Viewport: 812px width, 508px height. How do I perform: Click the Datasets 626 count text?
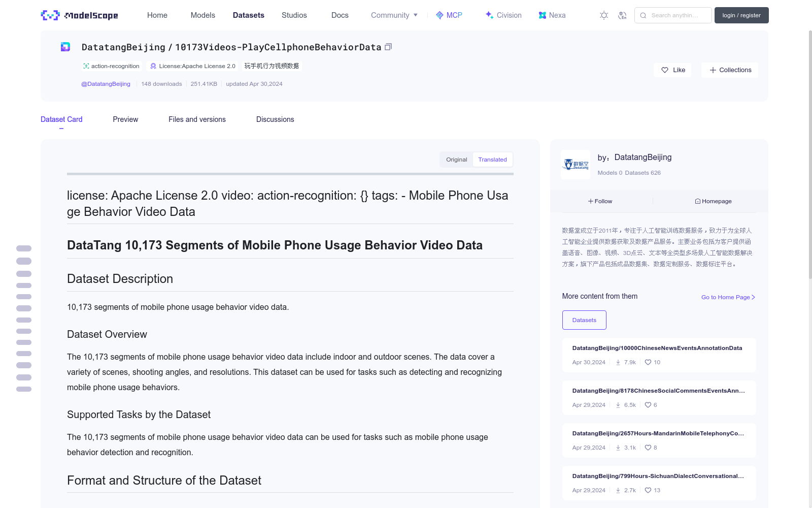pyautogui.click(x=643, y=173)
